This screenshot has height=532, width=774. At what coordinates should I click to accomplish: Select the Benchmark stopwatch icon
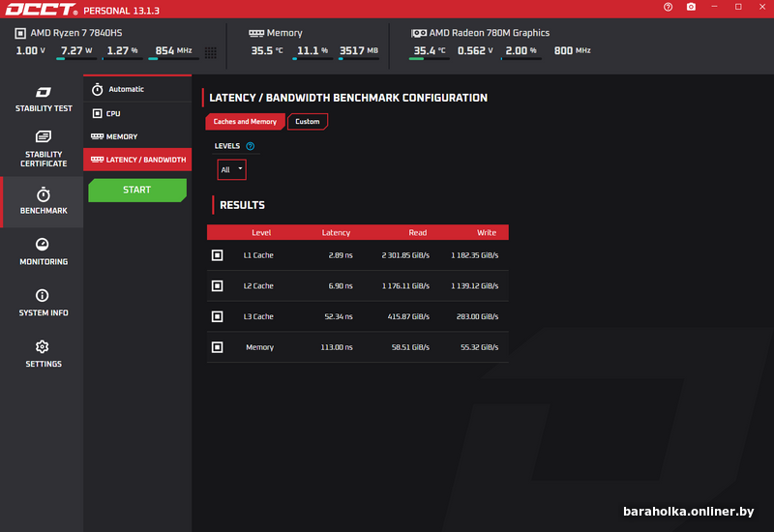(x=44, y=195)
